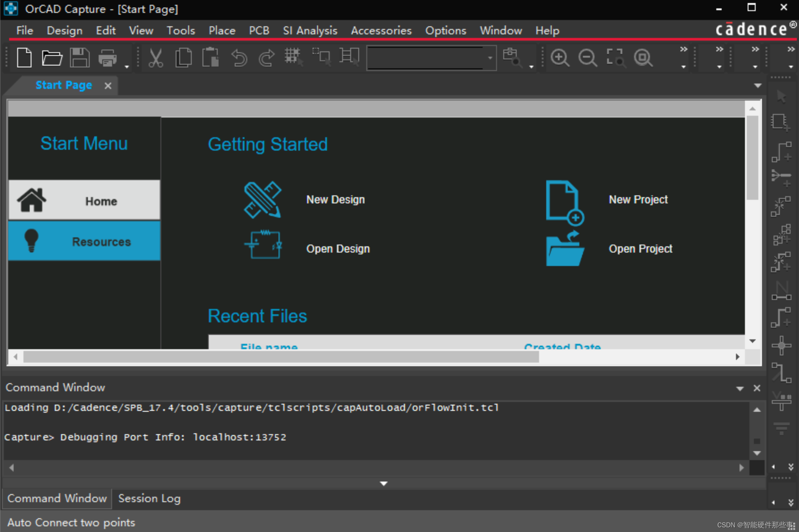Expand the tab list dropdown arrow
This screenshot has height=532, width=799.
(x=757, y=86)
